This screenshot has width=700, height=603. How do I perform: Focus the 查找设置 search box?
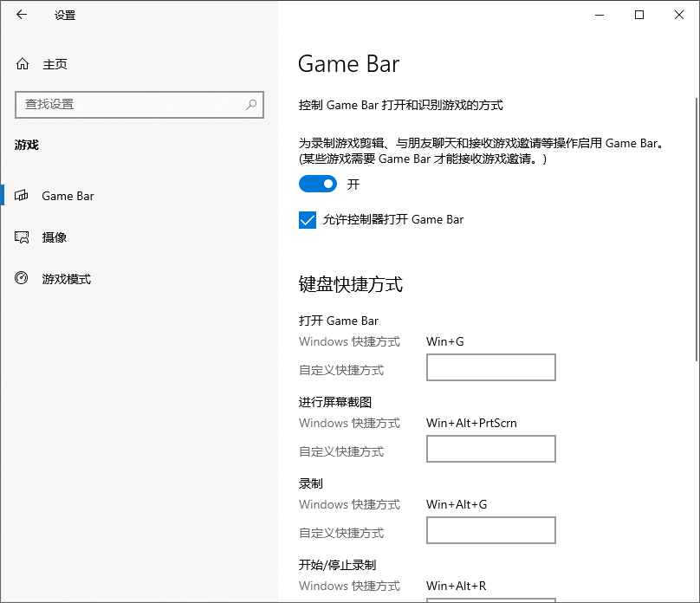coord(139,105)
